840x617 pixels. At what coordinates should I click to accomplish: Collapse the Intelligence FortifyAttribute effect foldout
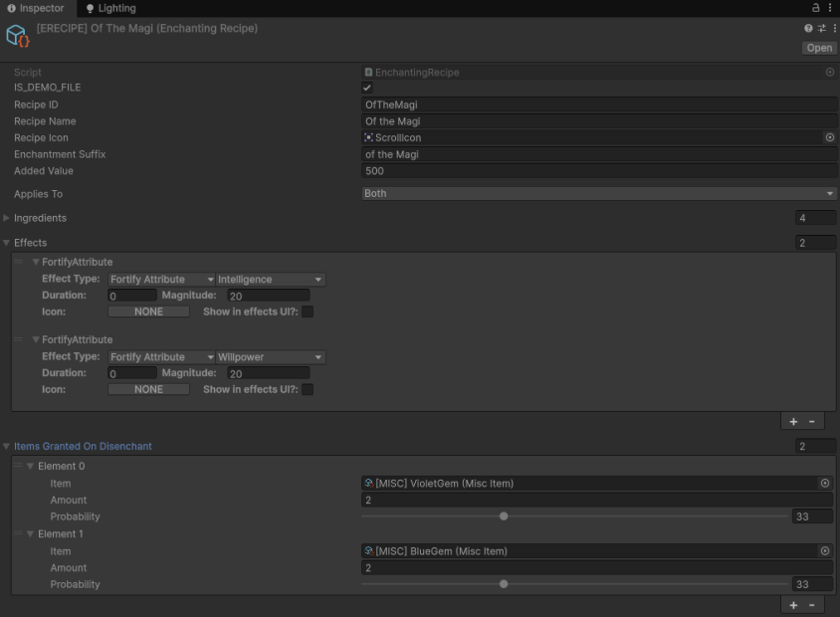(x=36, y=262)
